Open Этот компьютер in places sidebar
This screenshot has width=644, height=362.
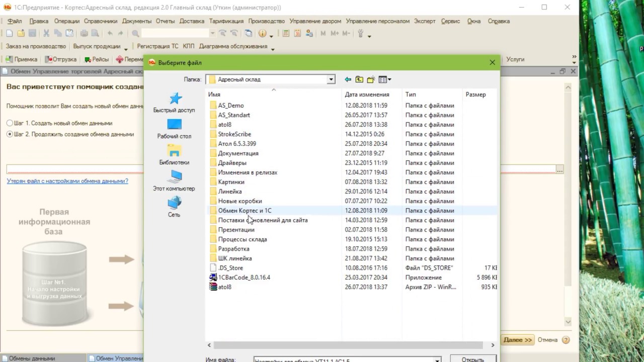pyautogui.click(x=174, y=181)
